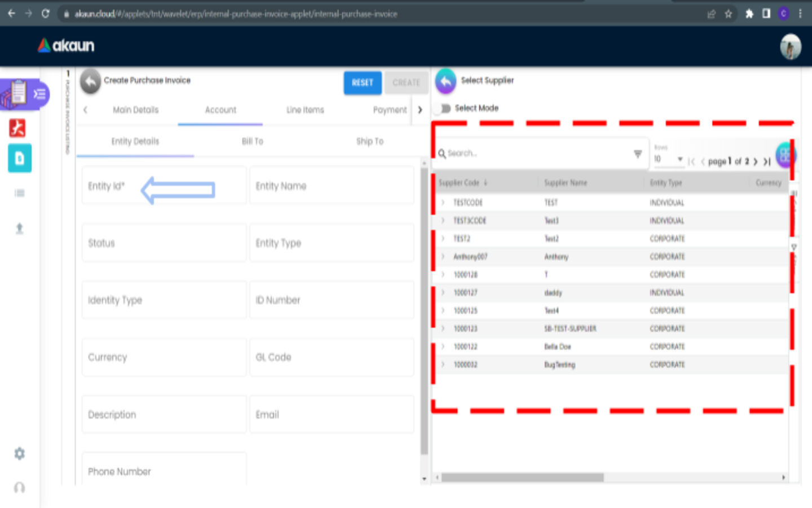Click the horizontal scrollbar of the supplier table
This screenshot has width=812, height=508.
pyautogui.click(x=522, y=478)
